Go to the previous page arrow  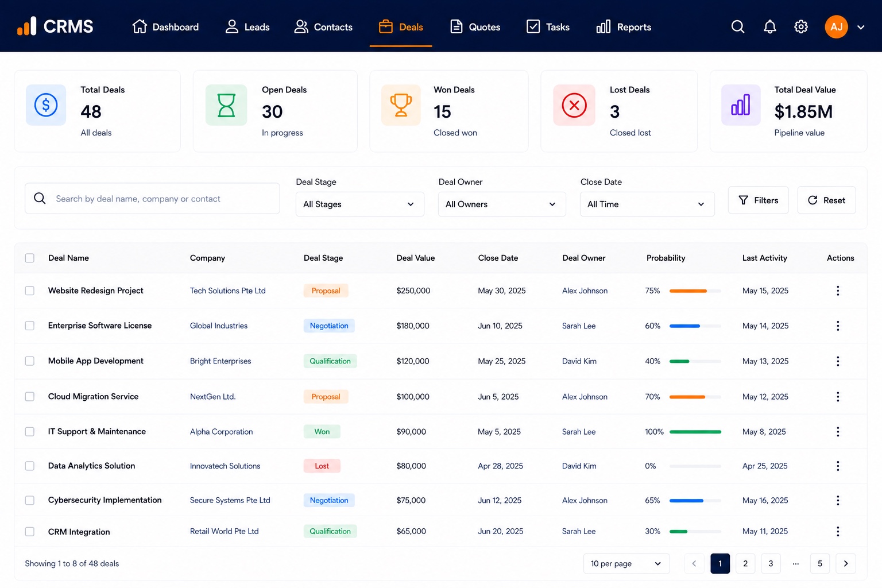694,563
